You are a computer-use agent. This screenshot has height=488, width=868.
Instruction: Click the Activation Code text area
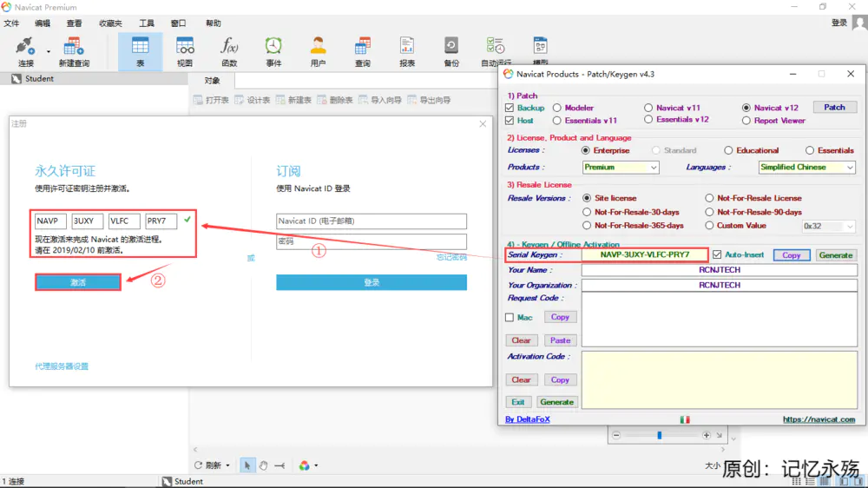pyautogui.click(x=719, y=380)
